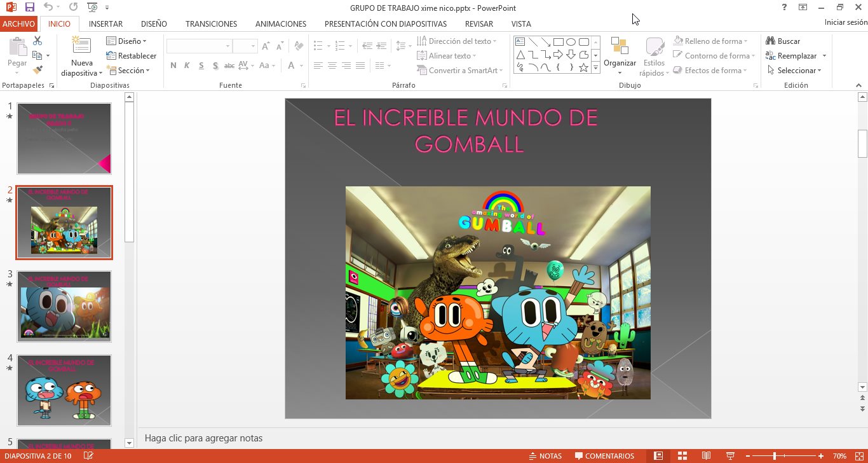Viewport: 868px width, 463px height.
Task: Click the Save icon in the quick access toolbar
Action: pos(30,8)
